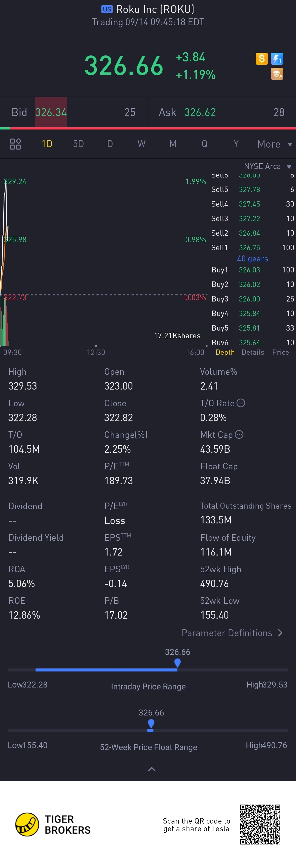Viewport: 296px width, 868px height.
Task: Open the More timeframes dropdown
Action: (274, 144)
